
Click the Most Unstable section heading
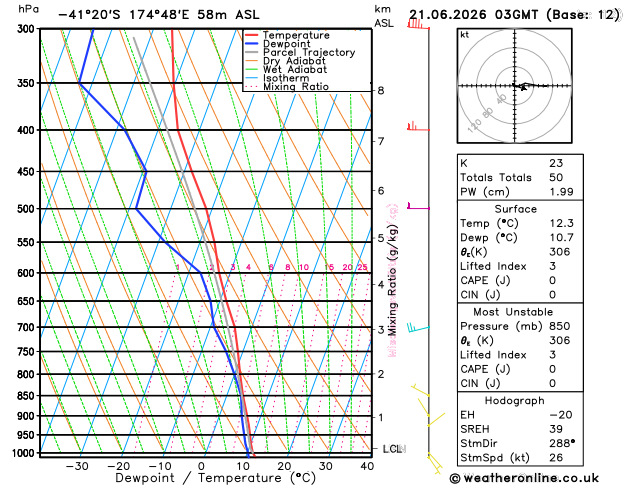point(513,312)
